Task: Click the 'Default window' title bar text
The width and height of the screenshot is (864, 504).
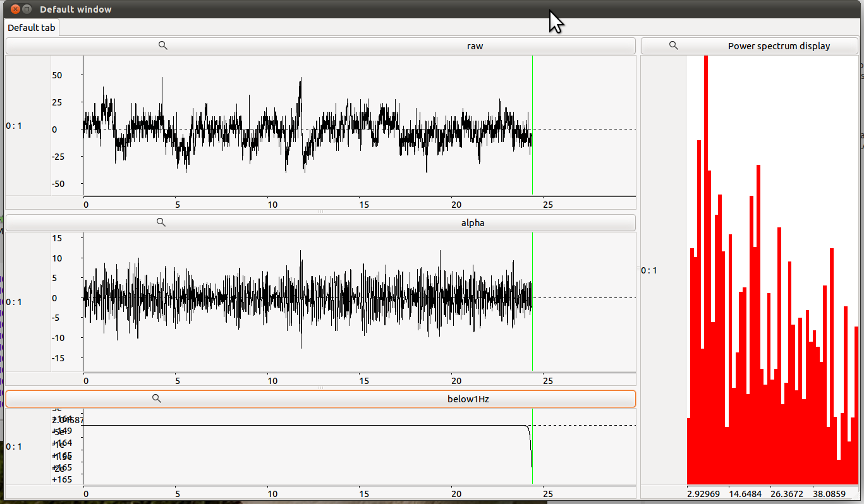Action: coord(76,9)
